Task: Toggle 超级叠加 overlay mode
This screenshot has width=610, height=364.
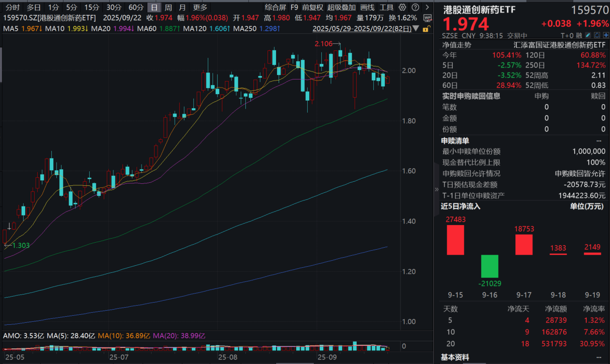Action: (341, 8)
